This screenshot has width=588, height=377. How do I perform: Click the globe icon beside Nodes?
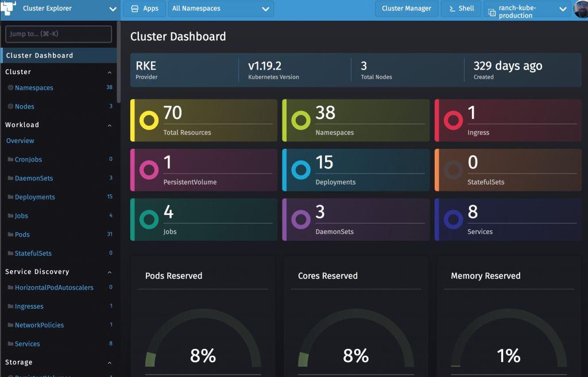coord(10,107)
